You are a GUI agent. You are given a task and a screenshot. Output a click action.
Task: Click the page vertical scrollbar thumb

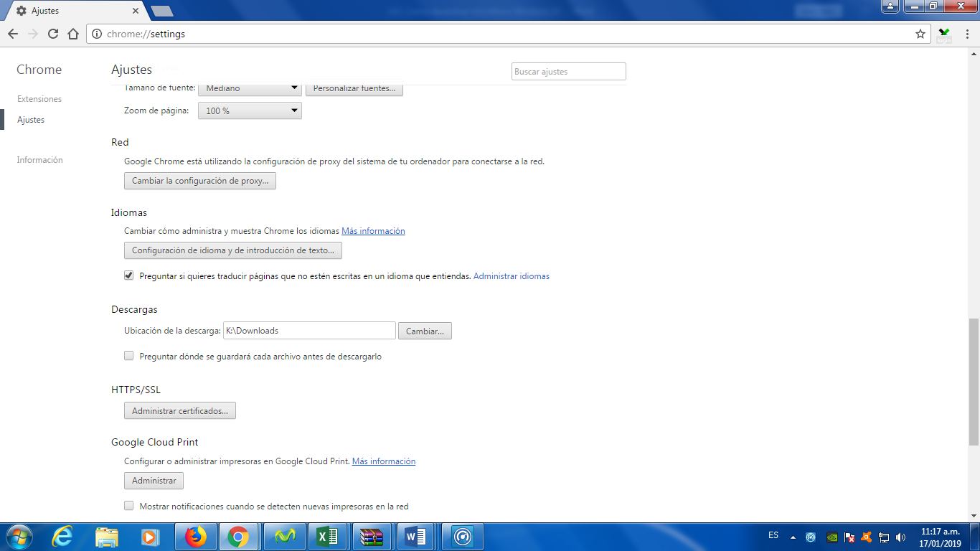974,382
